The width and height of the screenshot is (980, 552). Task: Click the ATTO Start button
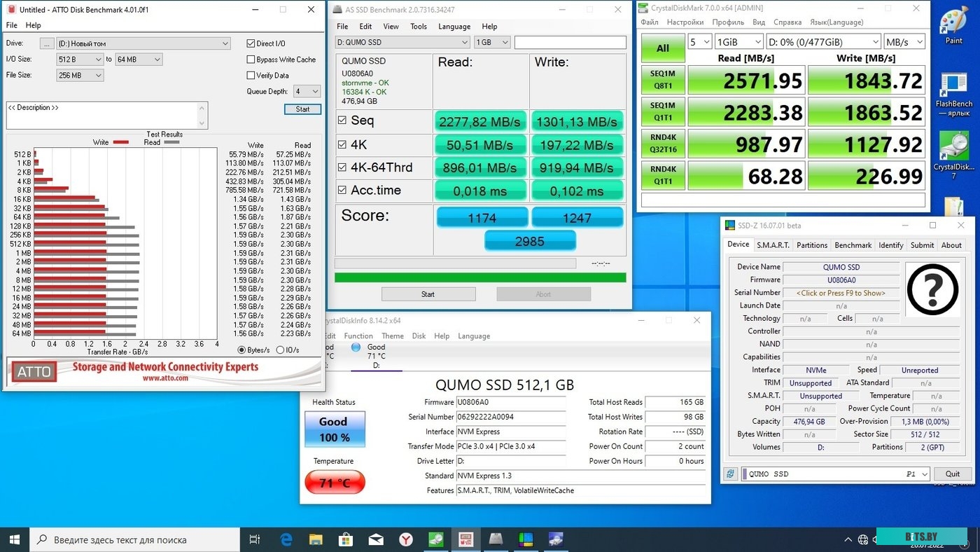[302, 109]
